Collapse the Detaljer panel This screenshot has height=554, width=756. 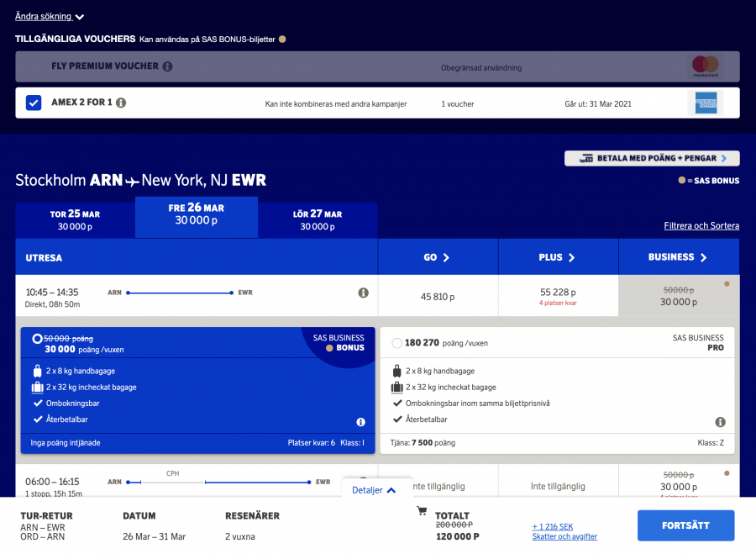coord(374,490)
